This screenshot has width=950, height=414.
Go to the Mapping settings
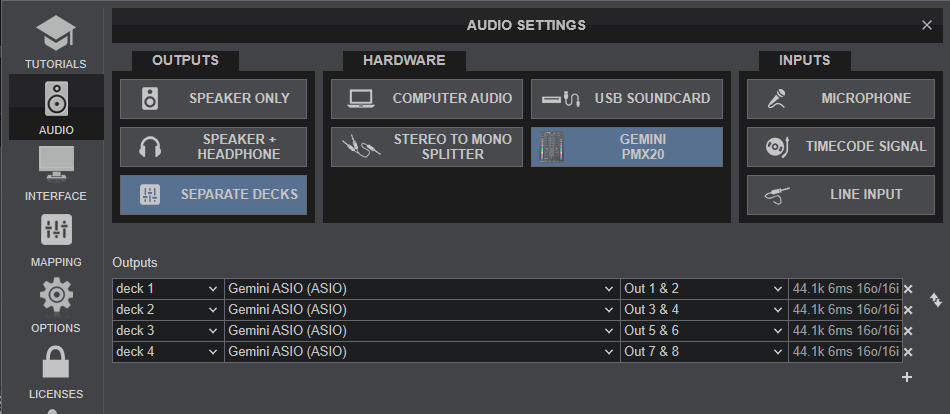(x=56, y=238)
